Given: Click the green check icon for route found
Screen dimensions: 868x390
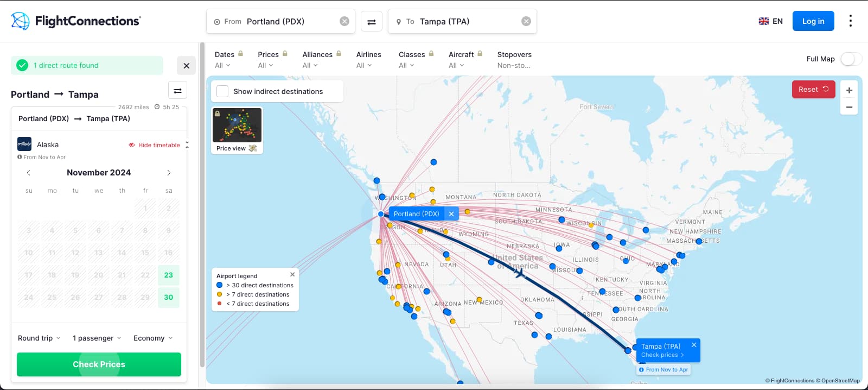Looking at the screenshot, I should [x=22, y=65].
